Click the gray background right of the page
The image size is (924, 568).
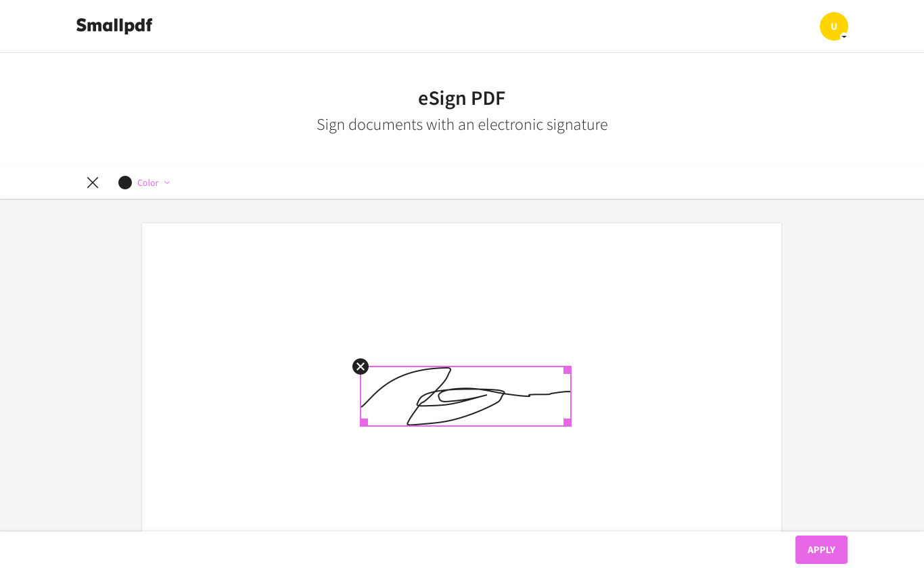[x=852, y=365]
